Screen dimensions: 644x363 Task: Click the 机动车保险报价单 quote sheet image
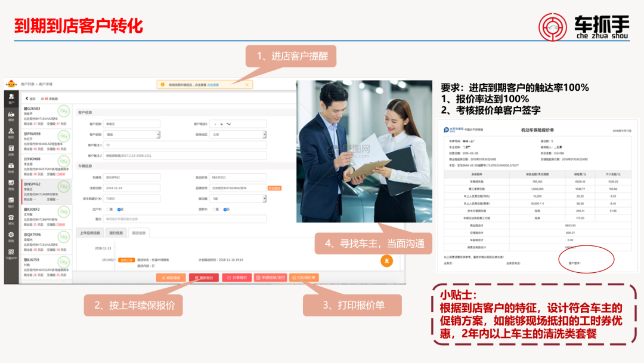[x=538, y=196]
